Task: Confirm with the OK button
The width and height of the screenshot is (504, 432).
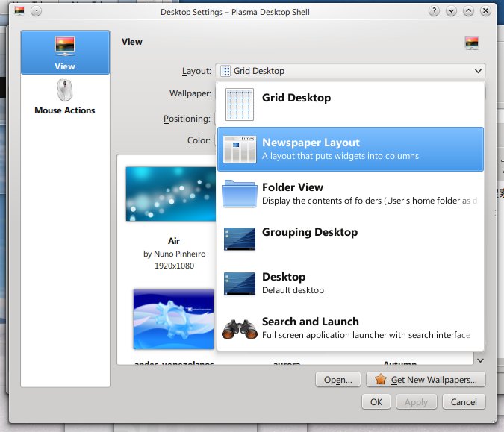Action: point(376,402)
